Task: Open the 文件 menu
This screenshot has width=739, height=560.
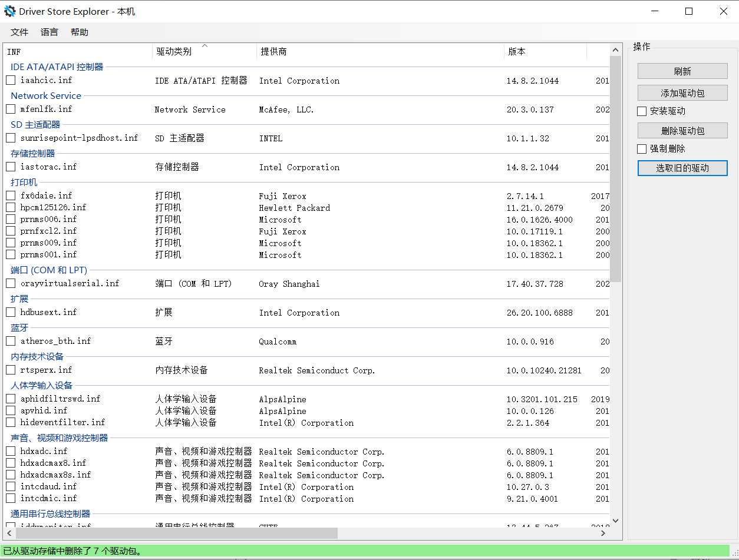Action: click(19, 32)
